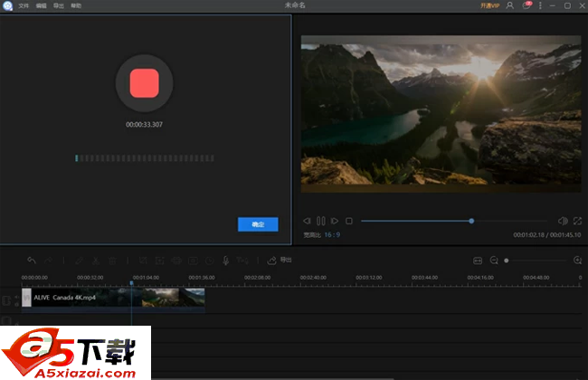Image resolution: width=588 pixels, height=380 pixels.
Task: Click the preview playback progress slider handle
Action: click(471, 221)
